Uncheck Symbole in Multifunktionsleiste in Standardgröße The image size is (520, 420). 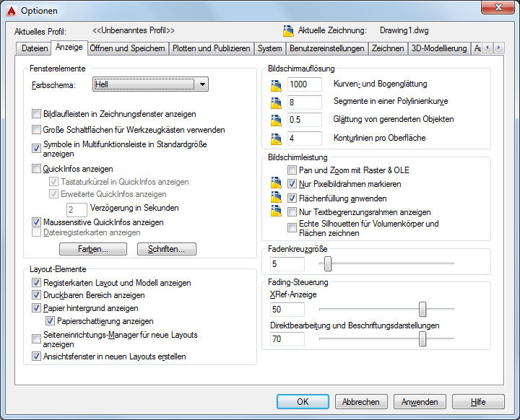tap(36, 148)
